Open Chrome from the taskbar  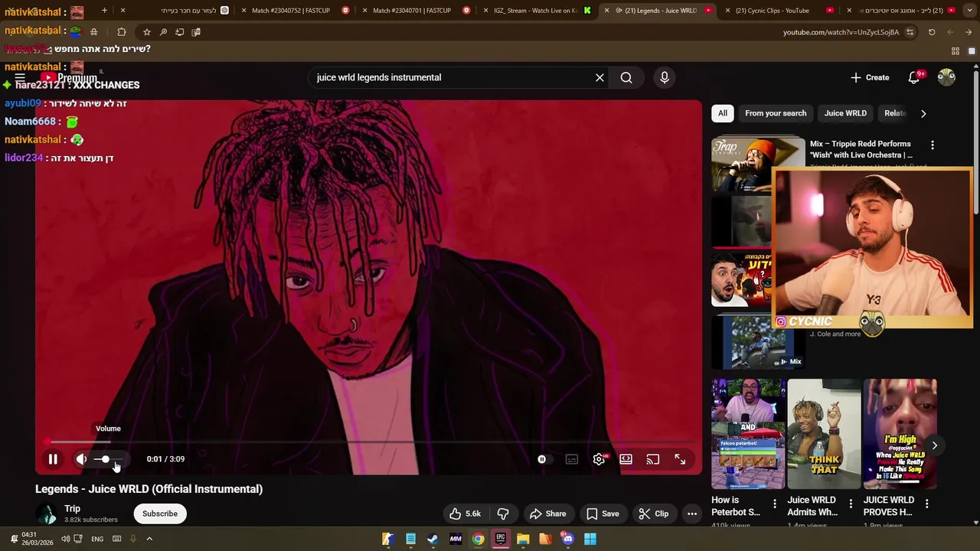pos(478,539)
